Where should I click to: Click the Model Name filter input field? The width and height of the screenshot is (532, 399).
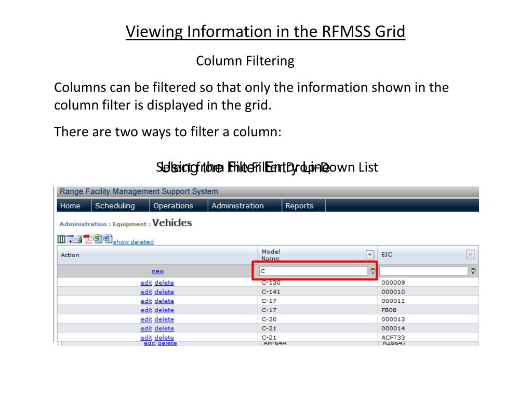click(313, 271)
